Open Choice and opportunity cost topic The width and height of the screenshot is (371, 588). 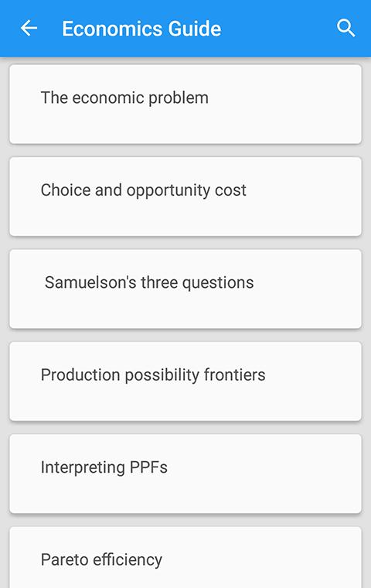(185, 197)
